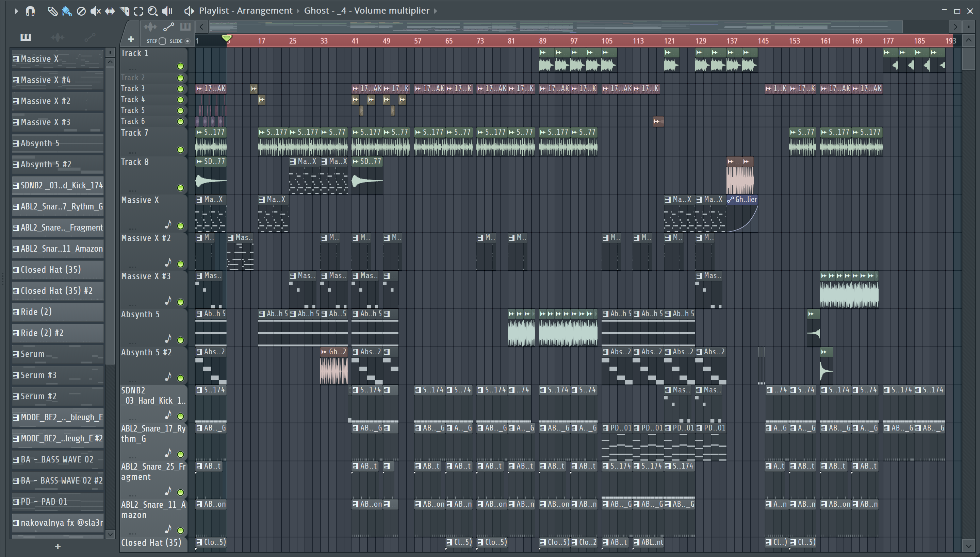The image size is (980, 557).
Task: Open the playlist main menu arrow
Action: [x=16, y=11]
